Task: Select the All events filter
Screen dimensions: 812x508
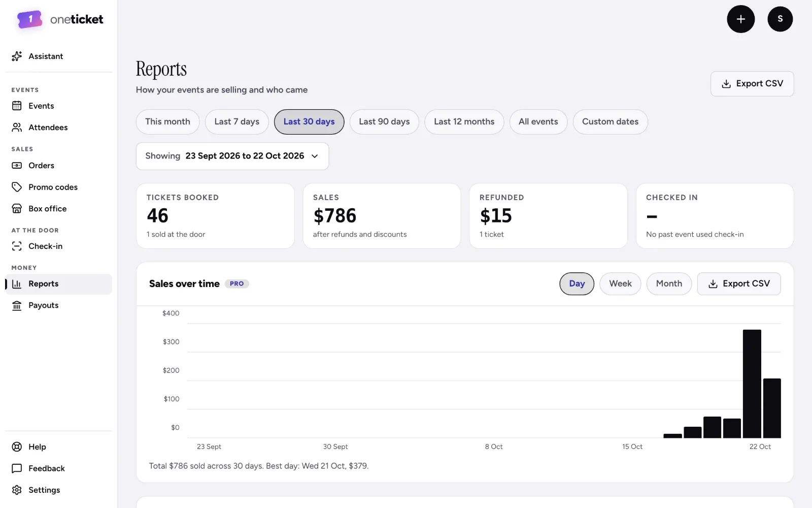Action: [x=538, y=122]
